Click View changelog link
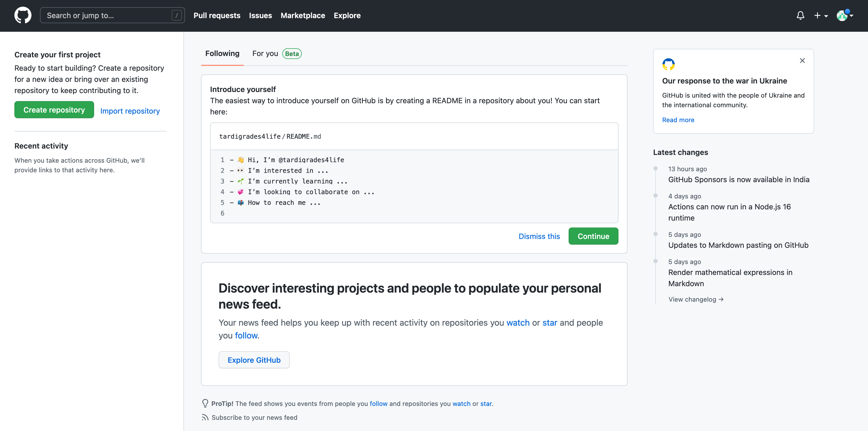The width and height of the screenshot is (868, 431). (x=696, y=300)
